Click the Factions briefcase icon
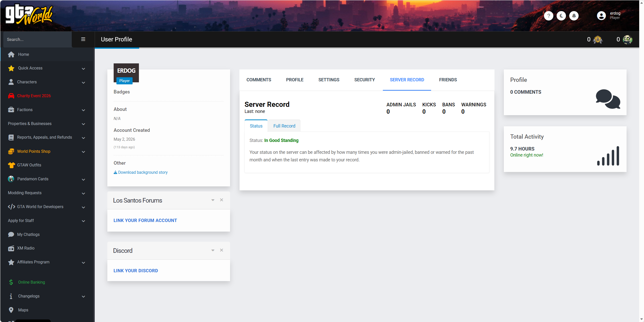The width and height of the screenshot is (644, 322). tap(11, 110)
